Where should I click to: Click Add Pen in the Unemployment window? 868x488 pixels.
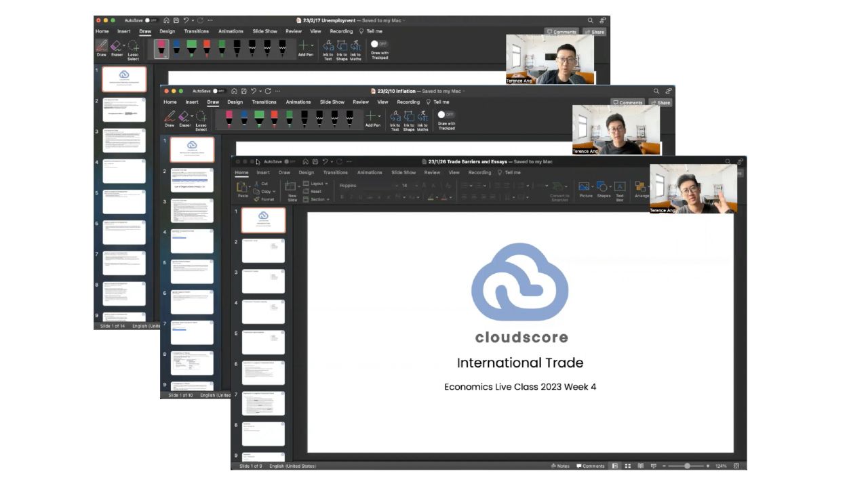tap(305, 47)
